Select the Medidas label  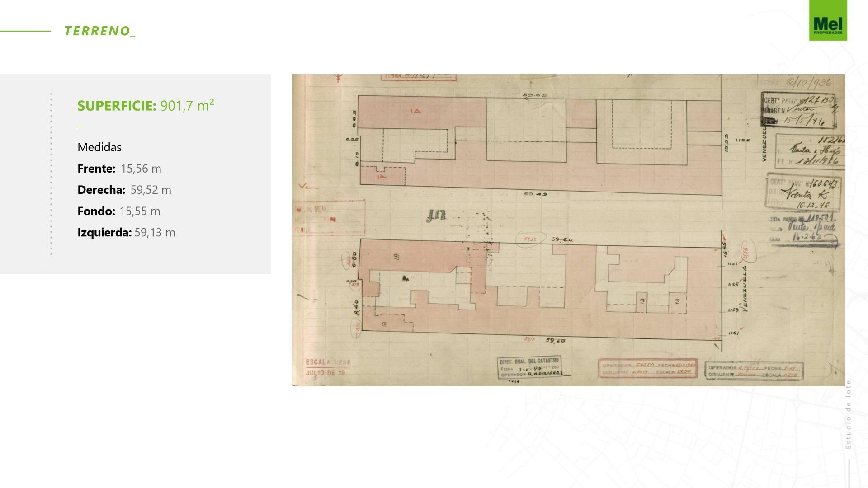pyautogui.click(x=99, y=147)
